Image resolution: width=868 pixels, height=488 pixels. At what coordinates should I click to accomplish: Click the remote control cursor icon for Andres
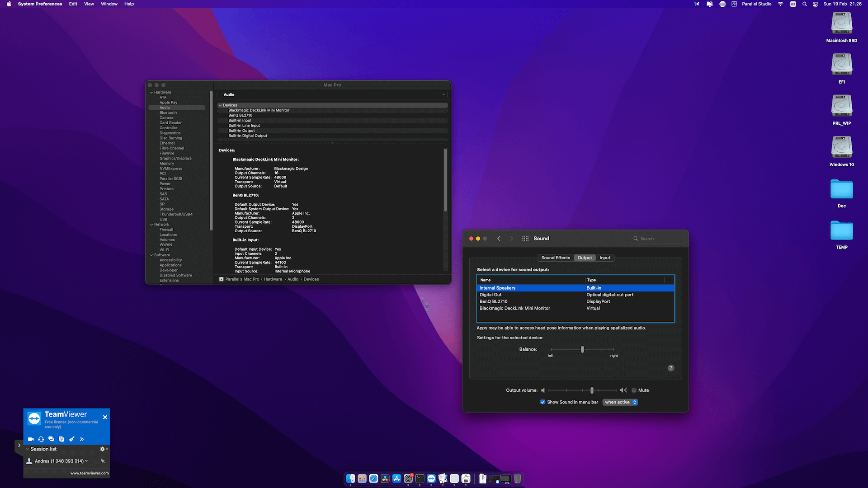point(103,461)
